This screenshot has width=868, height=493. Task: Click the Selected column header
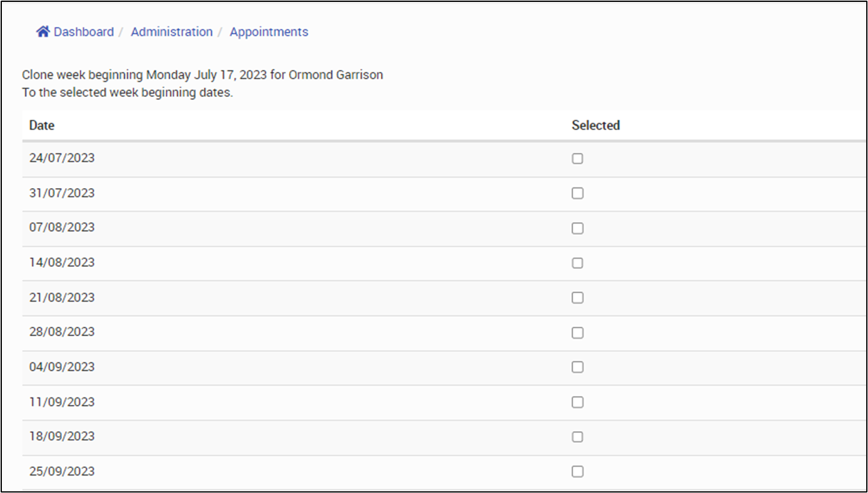click(x=595, y=125)
